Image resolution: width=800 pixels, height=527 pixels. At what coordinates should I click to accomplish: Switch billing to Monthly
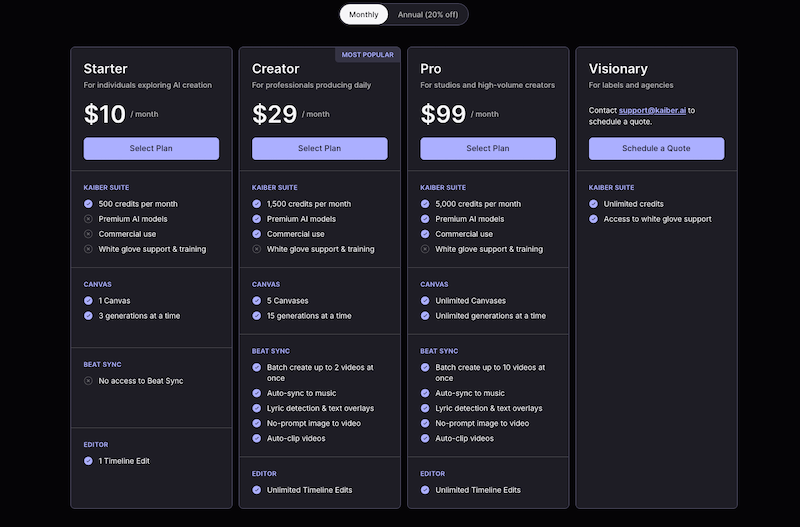tap(364, 14)
